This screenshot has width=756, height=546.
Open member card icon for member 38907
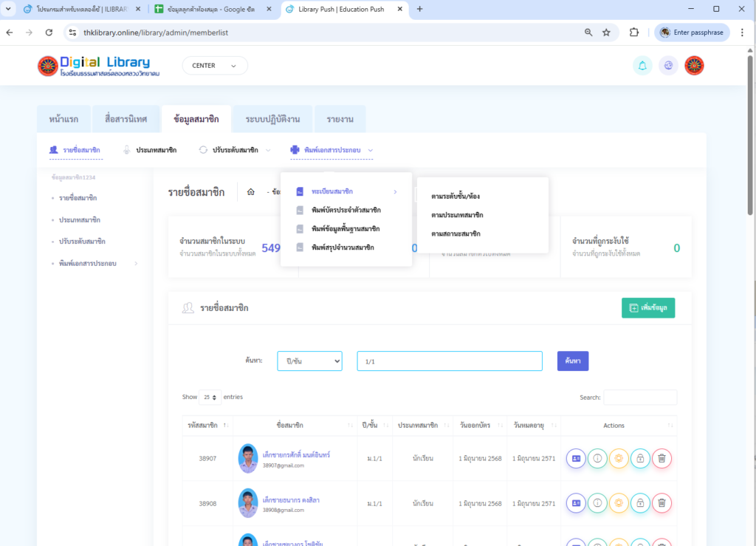(576, 458)
